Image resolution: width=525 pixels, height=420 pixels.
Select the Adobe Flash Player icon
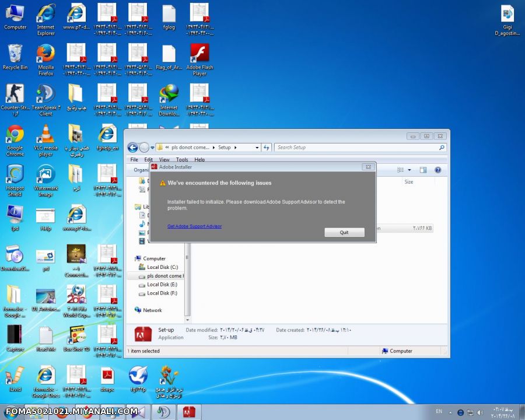point(199,60)
